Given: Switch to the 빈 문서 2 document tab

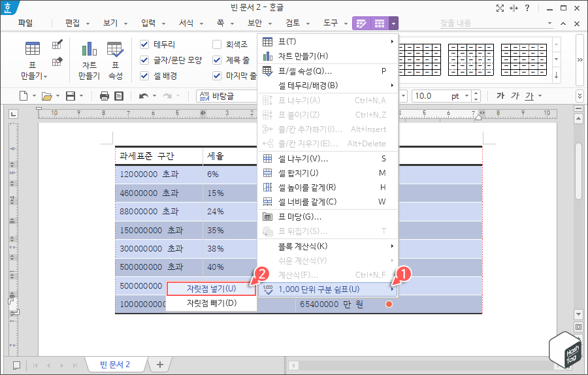Looking at the screenshot, I should 115,365.
